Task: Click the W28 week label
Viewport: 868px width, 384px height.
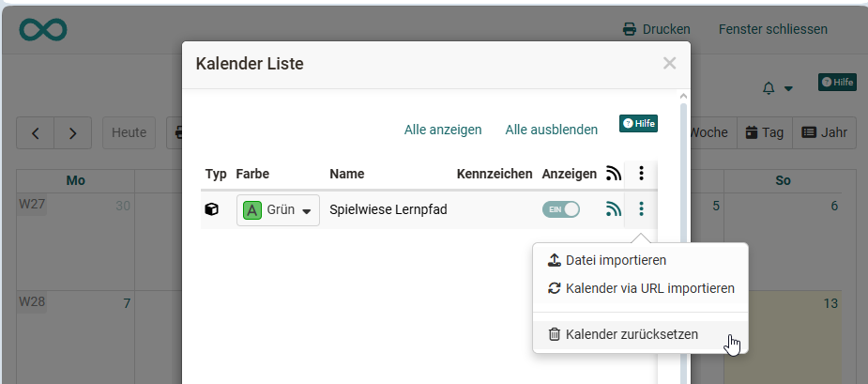Action: [32, 302]
